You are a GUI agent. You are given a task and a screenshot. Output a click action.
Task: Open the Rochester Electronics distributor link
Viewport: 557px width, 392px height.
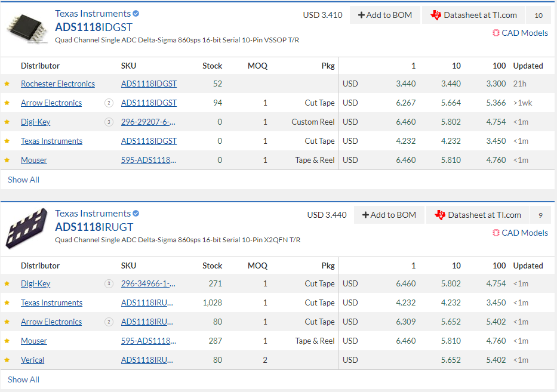point(58,84)
